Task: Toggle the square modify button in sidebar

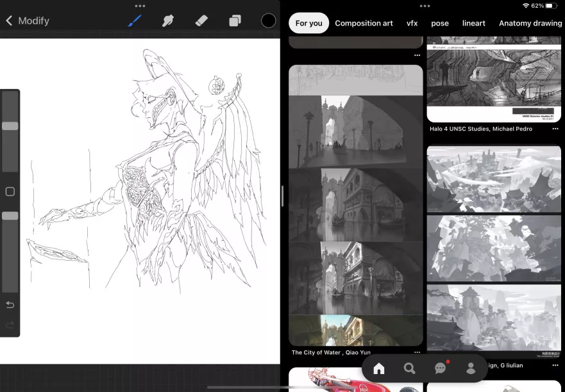Action: (10, 192)
